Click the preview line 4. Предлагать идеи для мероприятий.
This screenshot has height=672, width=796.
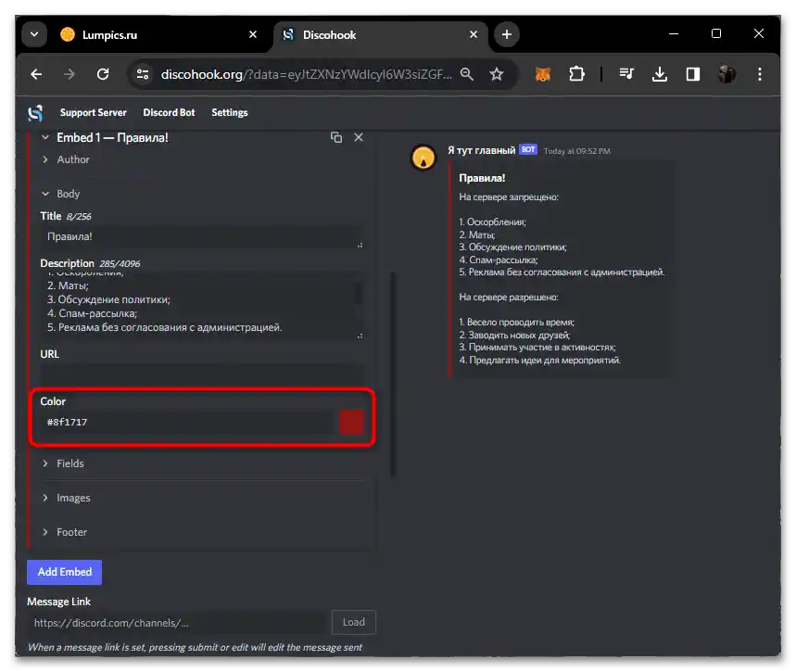(x=539, y=361)
